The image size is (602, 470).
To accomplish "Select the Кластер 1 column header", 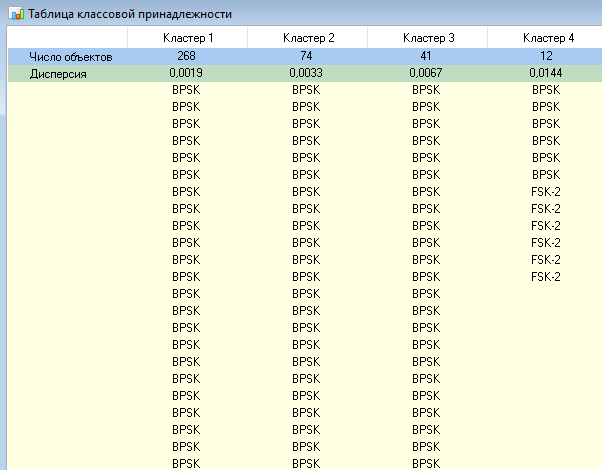I will click(187, 38).
